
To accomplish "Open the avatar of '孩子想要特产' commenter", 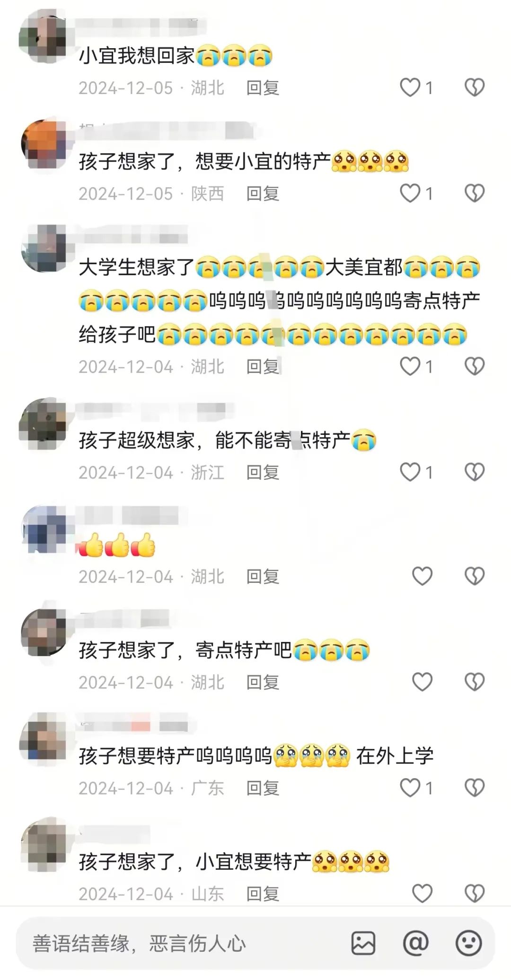I will [43, 737].
